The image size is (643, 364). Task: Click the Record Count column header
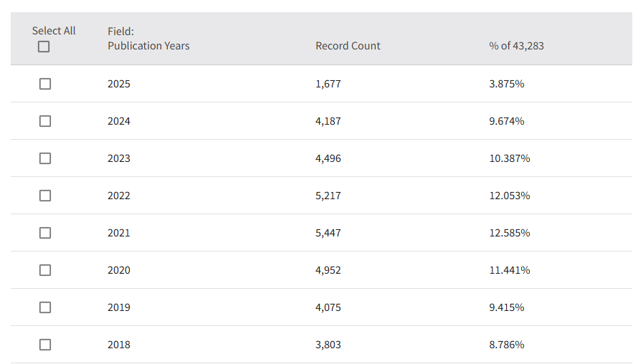pyautogui.click(x=348, y=46)
